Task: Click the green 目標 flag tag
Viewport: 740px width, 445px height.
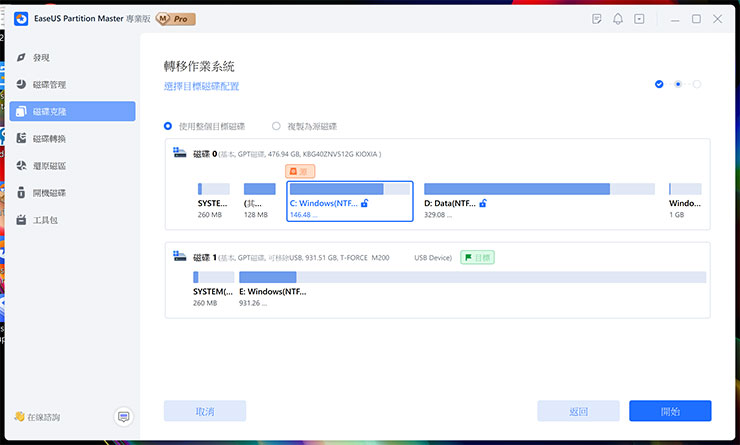Action: (478, 257)
